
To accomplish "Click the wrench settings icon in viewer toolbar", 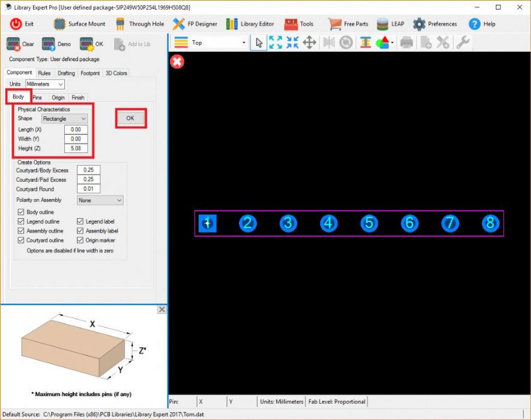I will pos(463,43).
